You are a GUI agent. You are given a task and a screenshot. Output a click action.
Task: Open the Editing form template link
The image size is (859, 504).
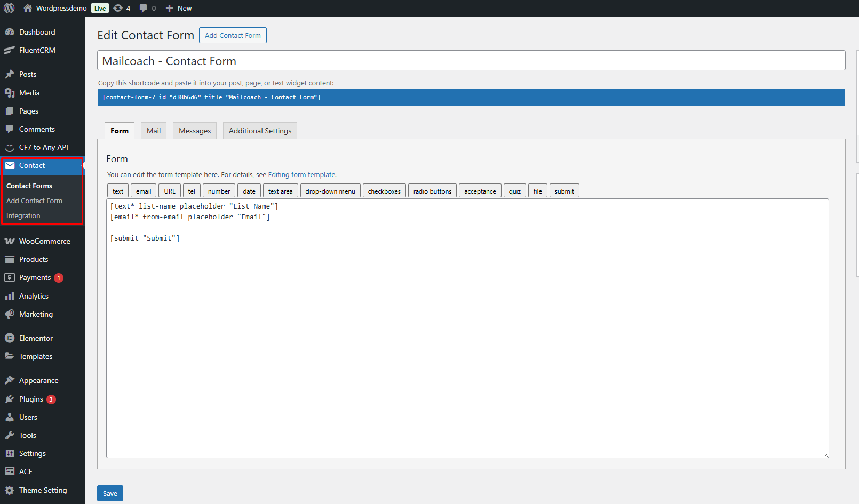tap(301, 174)
